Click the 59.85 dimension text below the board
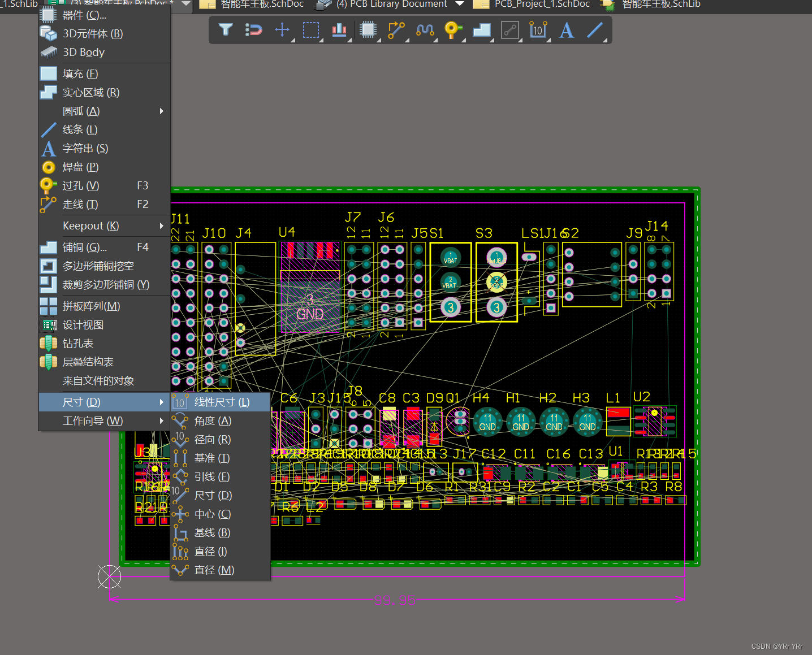812x655 pixels. (395, 600)
